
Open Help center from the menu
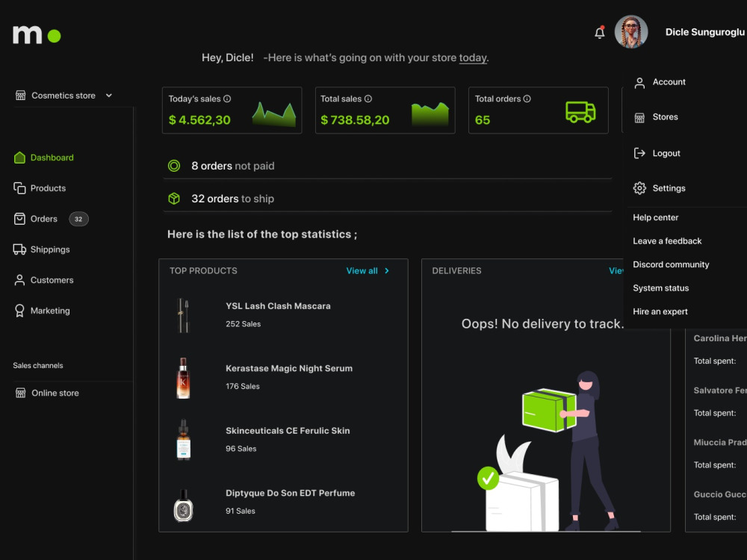tap(656, 217)
